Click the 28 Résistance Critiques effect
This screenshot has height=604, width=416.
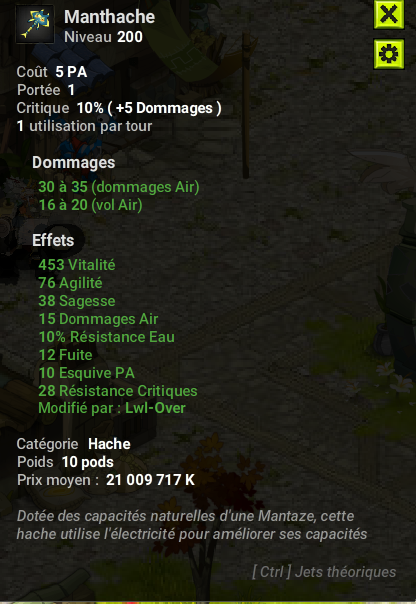117,391
